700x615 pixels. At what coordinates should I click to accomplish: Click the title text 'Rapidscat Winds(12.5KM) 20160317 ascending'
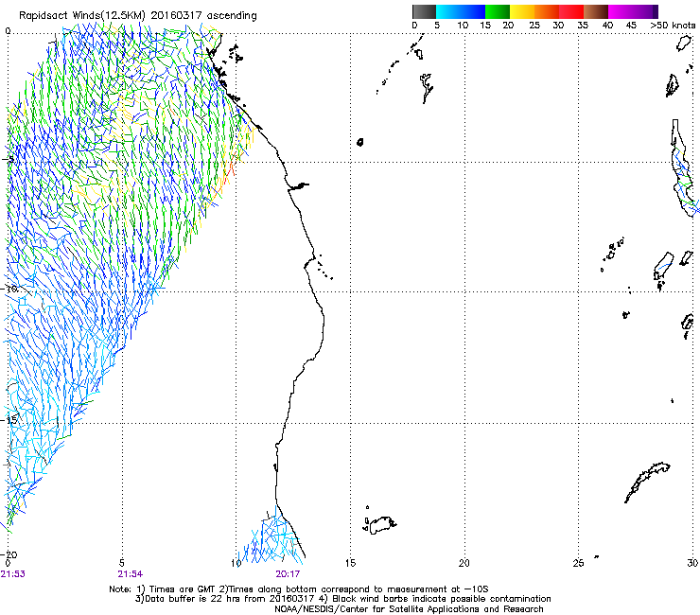137,15
